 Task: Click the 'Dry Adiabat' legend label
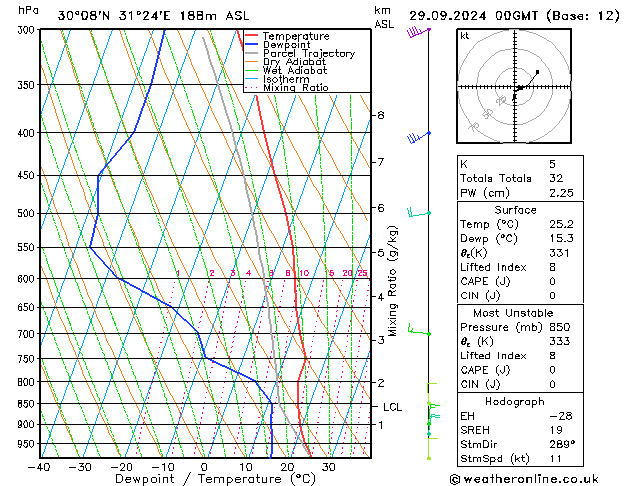[x=294, y=62]
